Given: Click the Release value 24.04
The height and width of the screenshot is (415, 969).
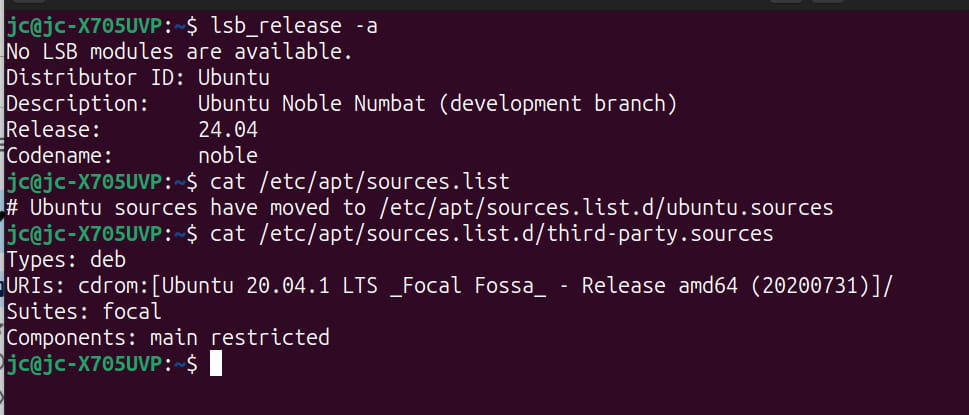Looking at the screenshot, I should (x=228, y=130).
